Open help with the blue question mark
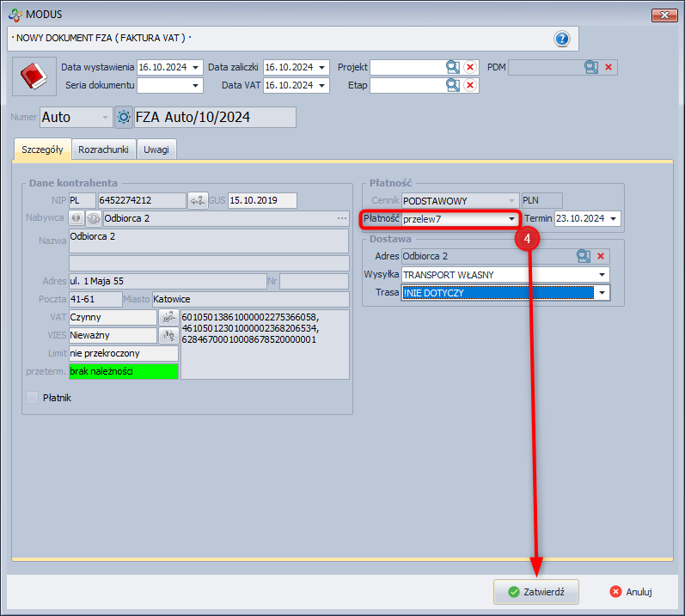 (562, 39)
